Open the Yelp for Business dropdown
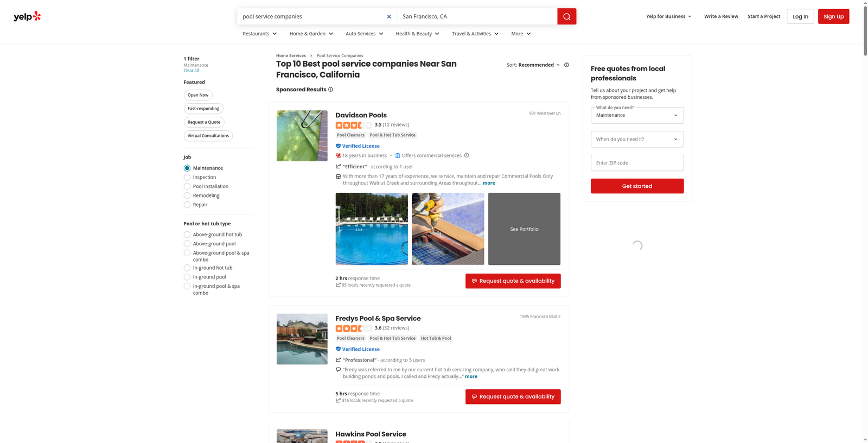This screenshot has width=868, height=443. click(x=669, y=16)
